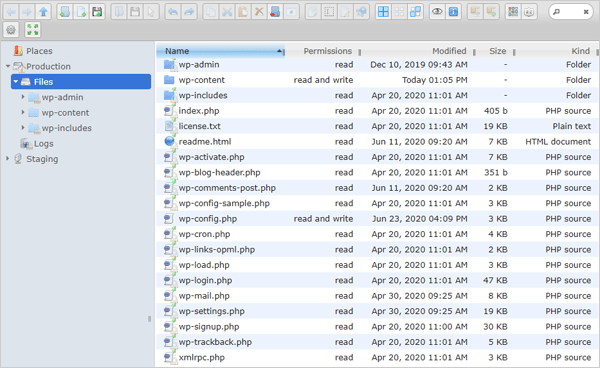Expand wp-includes in the sidebar tree

tap(23, 127)
